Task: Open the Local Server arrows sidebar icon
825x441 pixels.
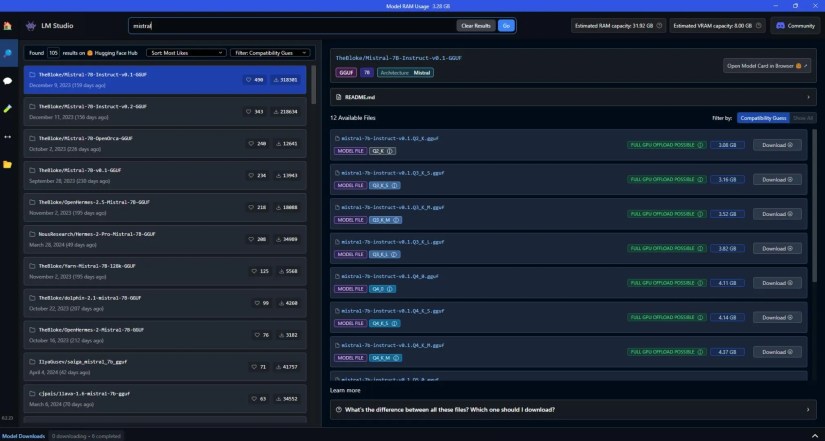Action: [7, 137]
